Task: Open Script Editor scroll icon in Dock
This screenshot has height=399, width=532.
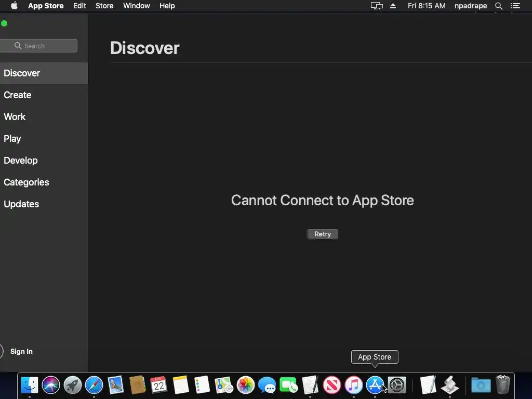Action: click(x=450, y=385)
